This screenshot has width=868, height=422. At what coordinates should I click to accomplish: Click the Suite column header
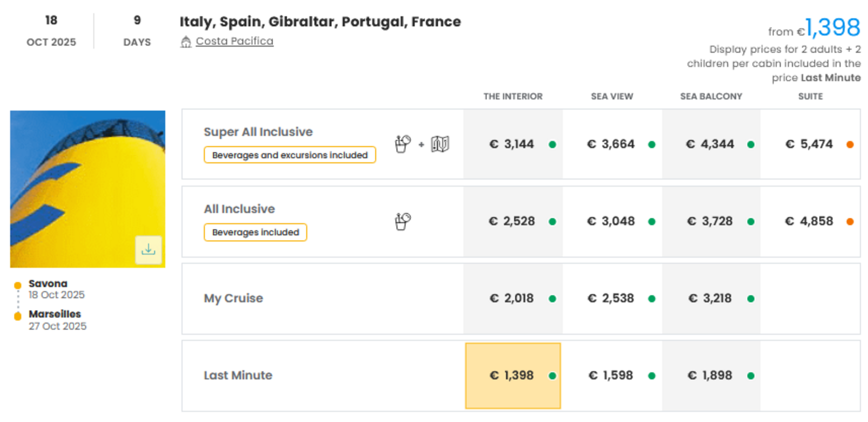click(x=810, y=97)
